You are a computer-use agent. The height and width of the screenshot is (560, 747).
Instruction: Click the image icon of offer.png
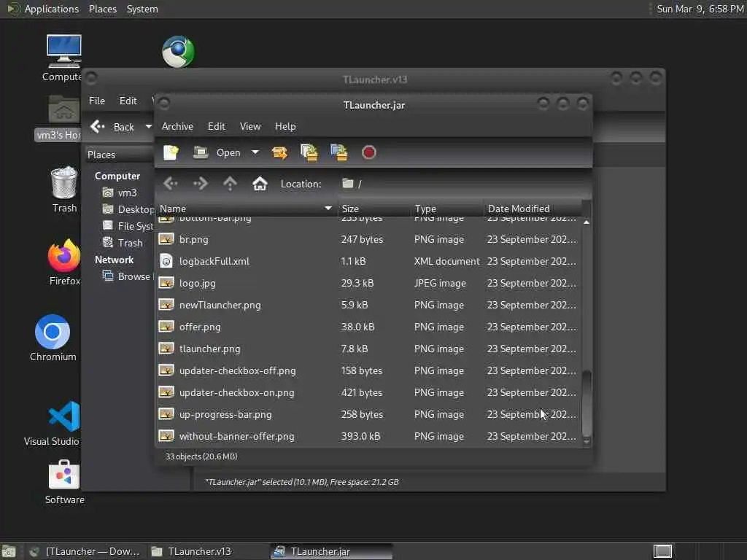point(166,327)
